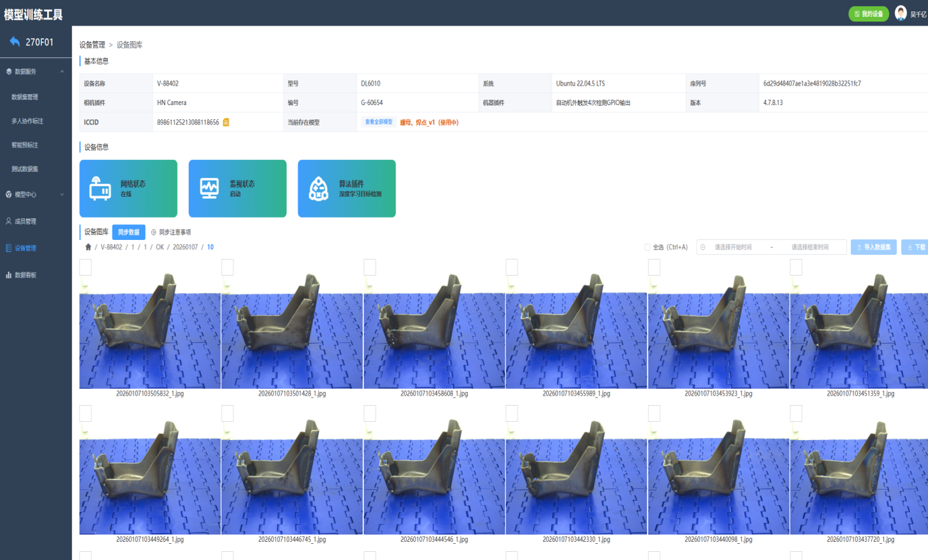928x560 pixels.
Task: Click the monitor icon on the 监视状态 card
Action: pyautogui.click(x=209, y=188)
